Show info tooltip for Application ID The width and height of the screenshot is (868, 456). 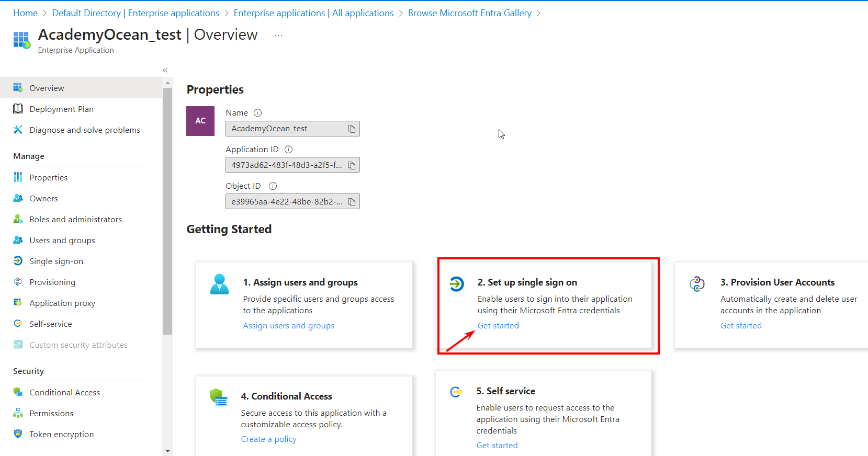tap(288, 150)
